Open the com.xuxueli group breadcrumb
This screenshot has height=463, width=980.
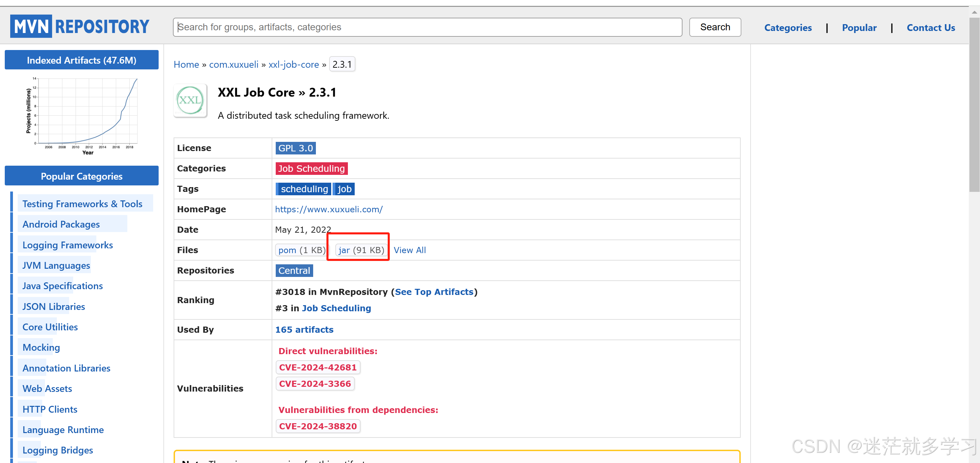click(x=234, y=65)
